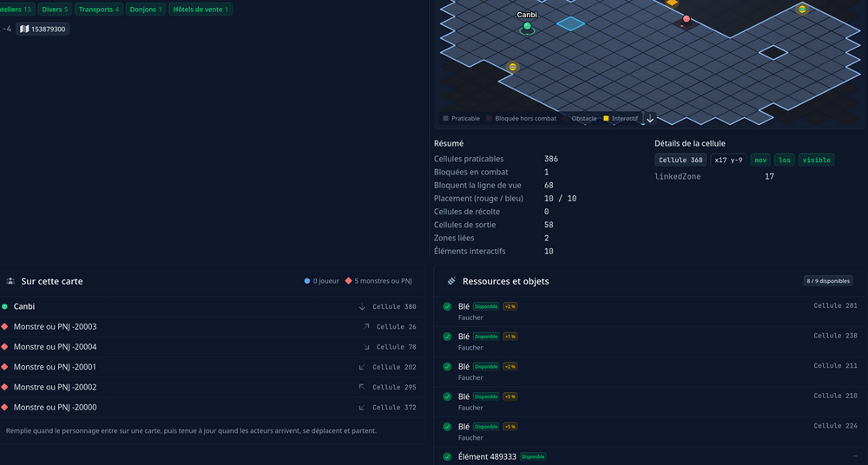This screenshot has height=465, width=868.
Task: Click the 'Bloquent la ligne de vue' value 68
Action: click(x=549, y=186)
